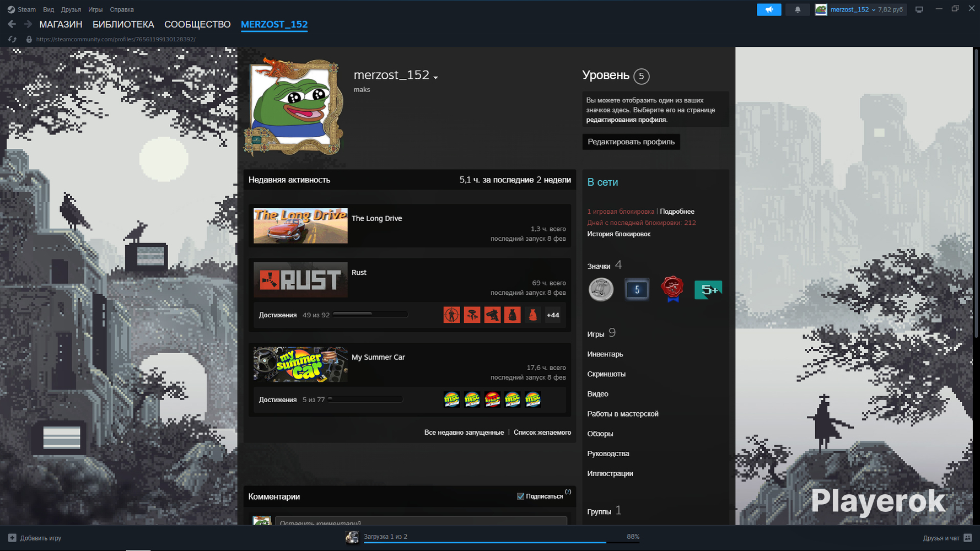The image size is (980, 551).
Task: Click My Summer Car achievements progress bar
Action: pyautogui.click(x=365, y=399)
